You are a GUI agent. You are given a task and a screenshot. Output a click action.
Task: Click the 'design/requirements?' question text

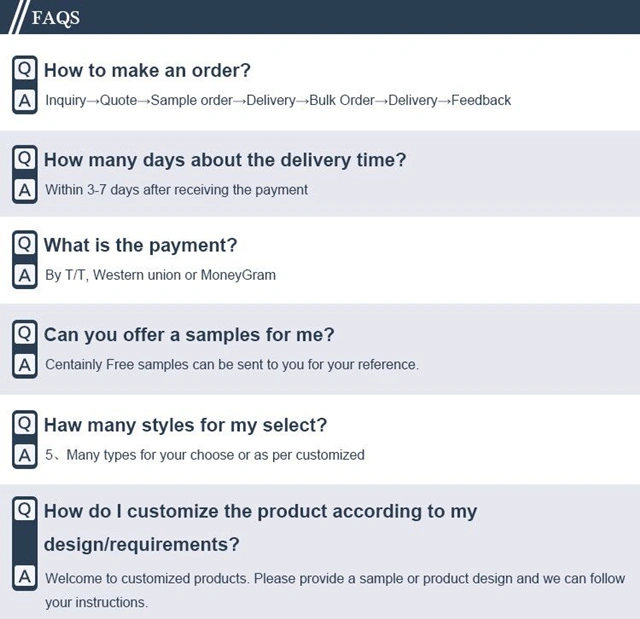click(x=142, y=544)
